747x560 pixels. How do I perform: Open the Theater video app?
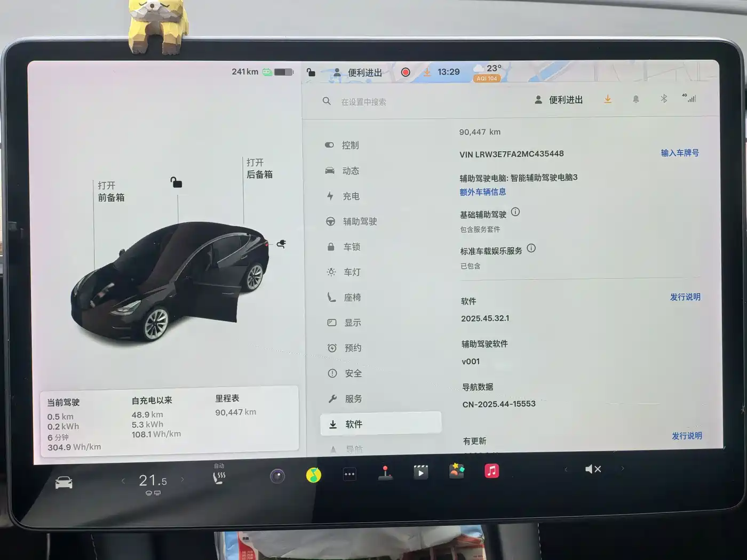point(420,472)
